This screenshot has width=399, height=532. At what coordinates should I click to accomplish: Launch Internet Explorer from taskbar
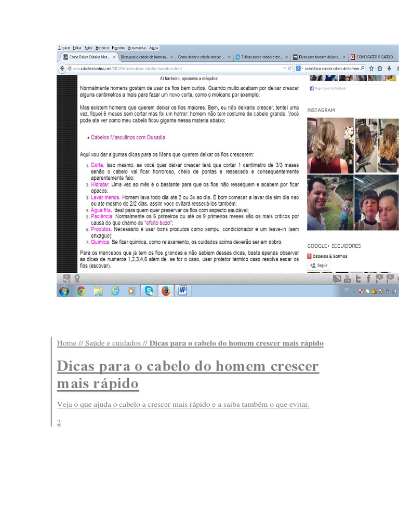click(x=115, y=291)
